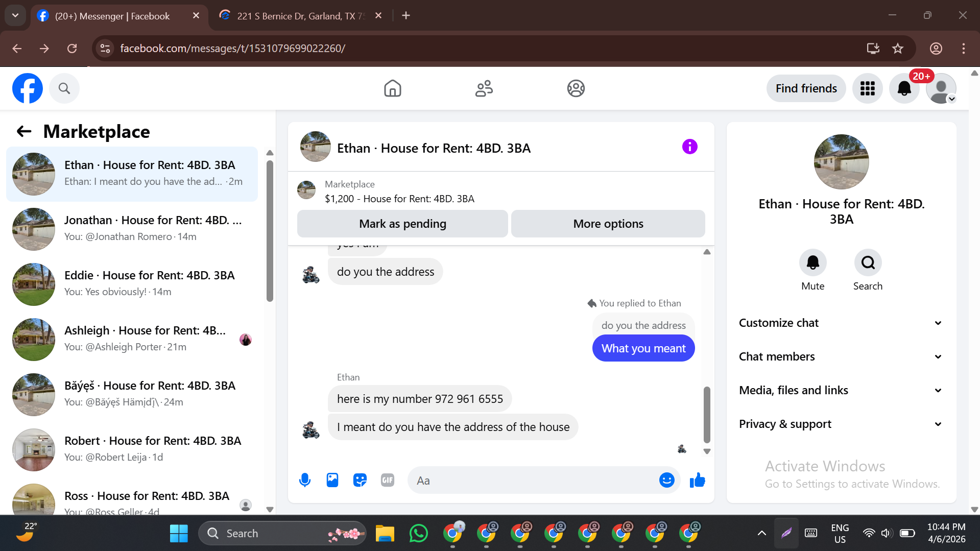Open Ethan House for Rent conversation
This screenshot has width=980, height=551.
click(132, 174)
